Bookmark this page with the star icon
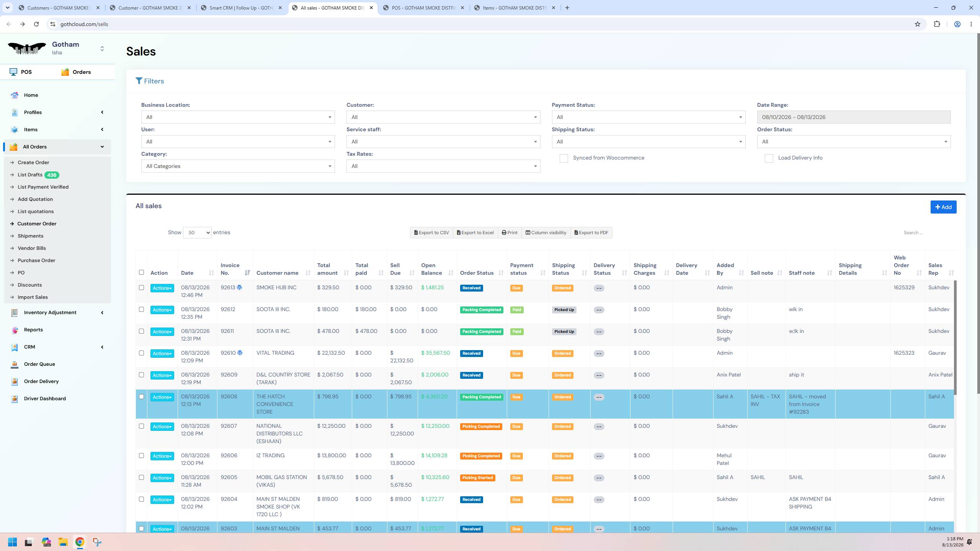The width and height of the screenshot is (980, 551). (x=917, y=24)
